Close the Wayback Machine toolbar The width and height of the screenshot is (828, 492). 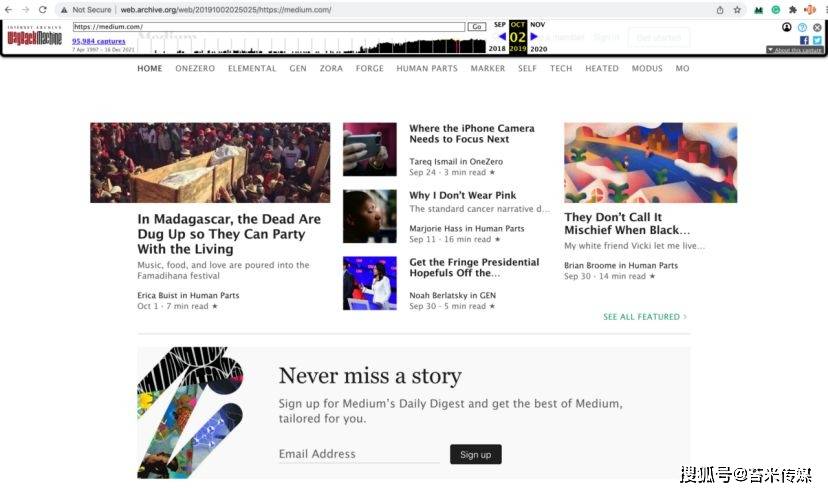click(x=817, y=27)
